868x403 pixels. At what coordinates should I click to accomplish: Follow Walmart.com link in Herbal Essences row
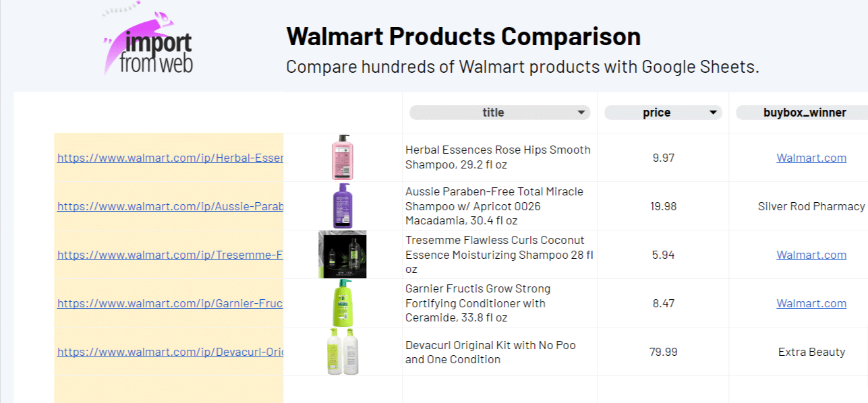pos(811,158)
